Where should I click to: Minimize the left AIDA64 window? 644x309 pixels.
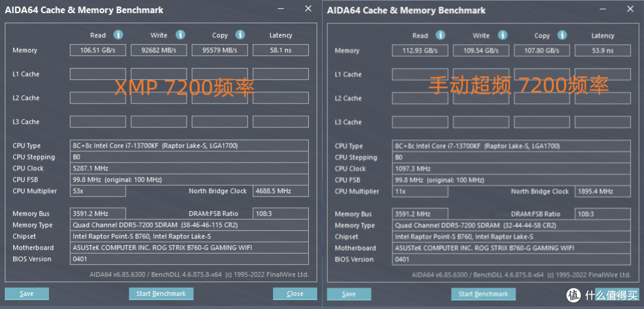click(x=280, y=8)
